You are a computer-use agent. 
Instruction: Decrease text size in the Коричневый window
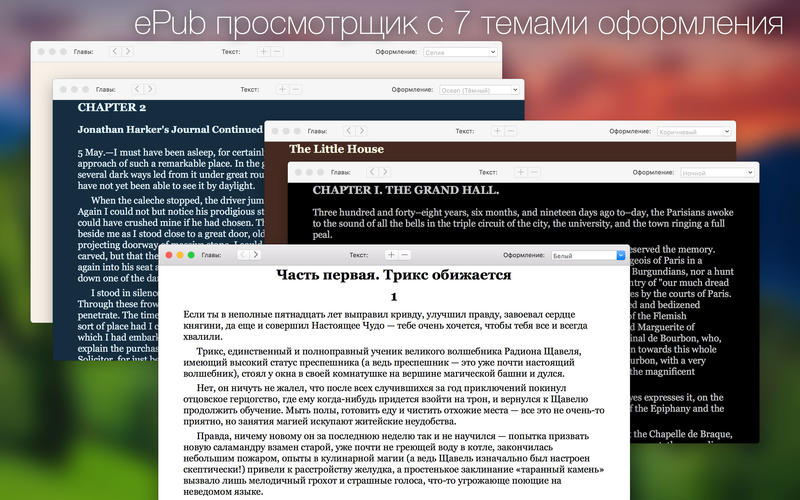510,131
